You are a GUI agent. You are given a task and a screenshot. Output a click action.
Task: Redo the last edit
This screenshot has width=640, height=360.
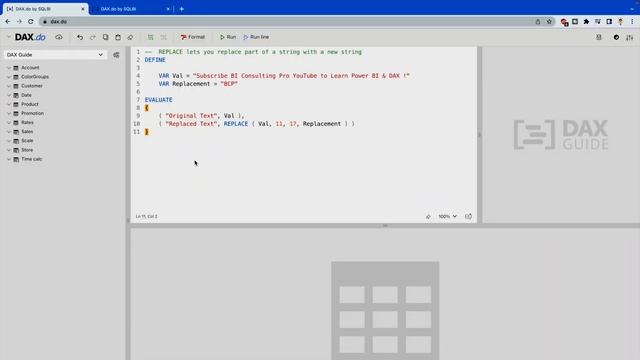click(x=93, y=37)
